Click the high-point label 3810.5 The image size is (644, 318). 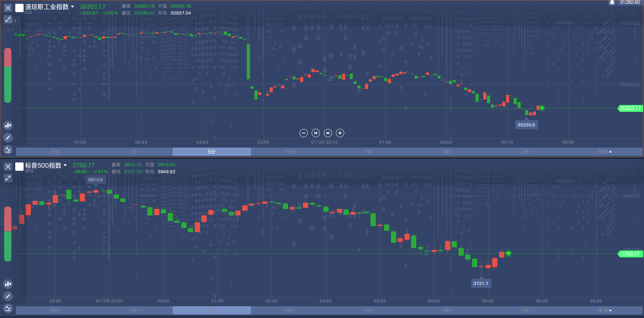point(95,179)
